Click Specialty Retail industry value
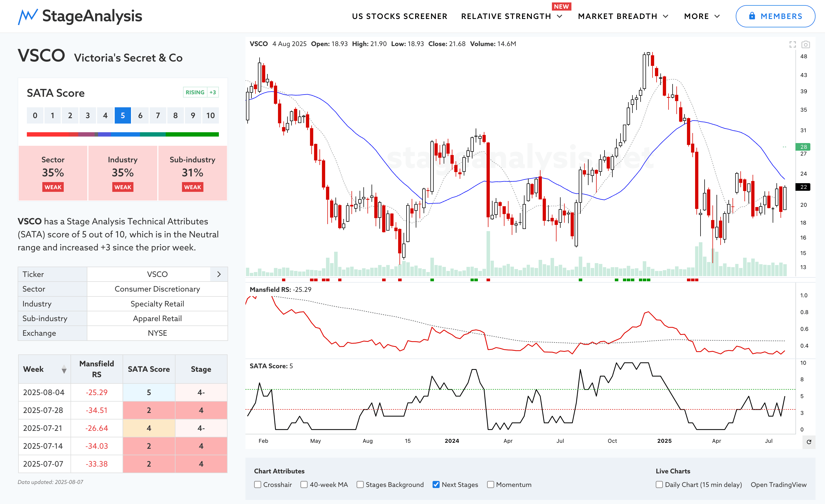 [x=157, y=304]
